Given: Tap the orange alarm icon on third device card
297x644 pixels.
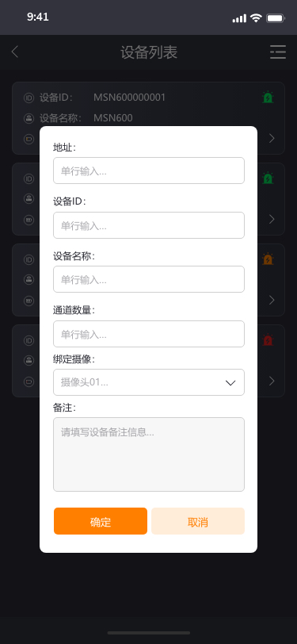Looking at the screenshot, I should tap(268, 259).
